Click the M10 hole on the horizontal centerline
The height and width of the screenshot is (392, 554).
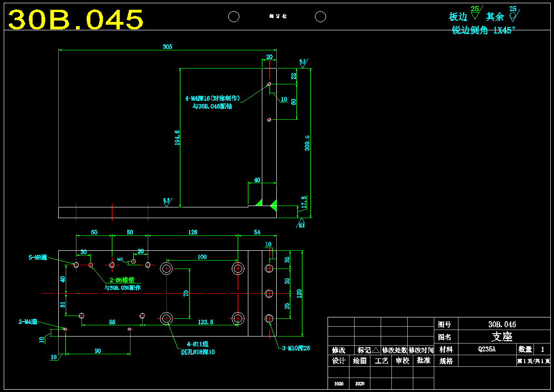tap(269, 293)
